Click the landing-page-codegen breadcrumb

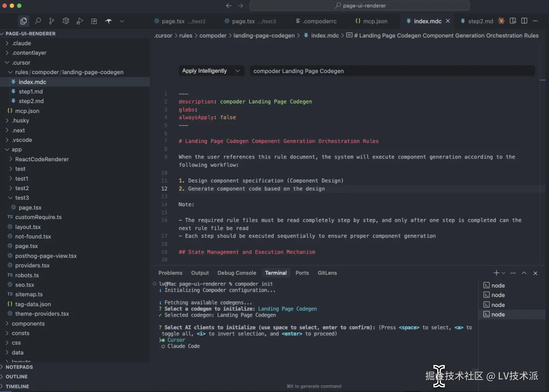click(264, 36)
